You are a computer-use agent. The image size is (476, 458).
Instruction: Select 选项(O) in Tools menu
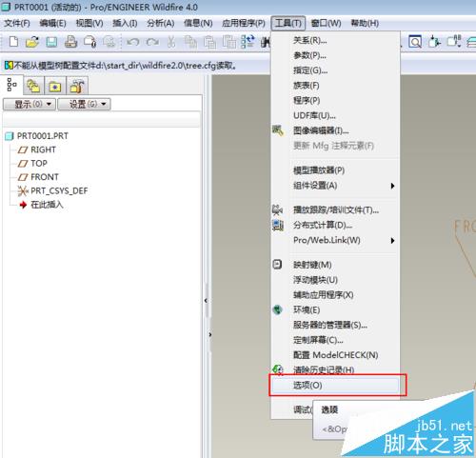coord(335,386)
